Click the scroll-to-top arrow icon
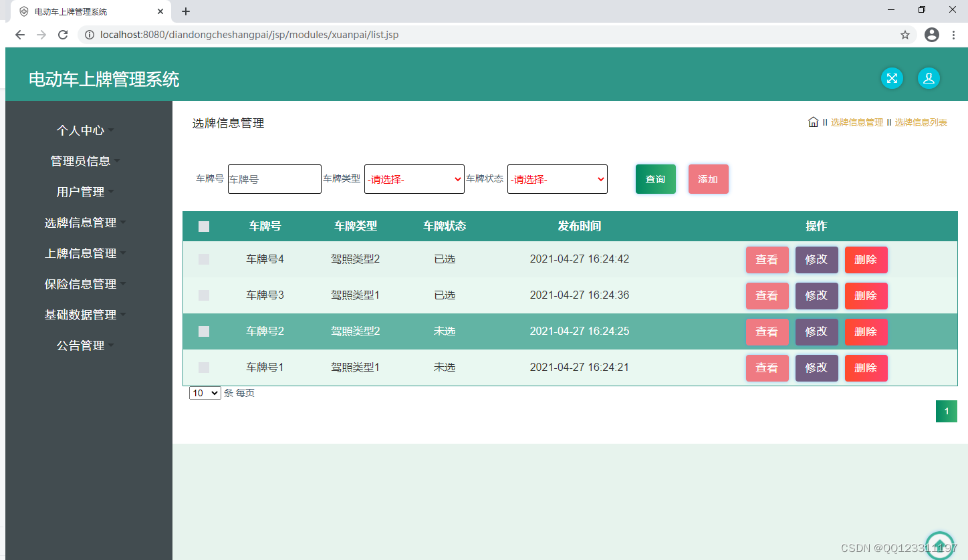Screen dimensions: 968x560 pyautogui.click(x=940, y=545)
